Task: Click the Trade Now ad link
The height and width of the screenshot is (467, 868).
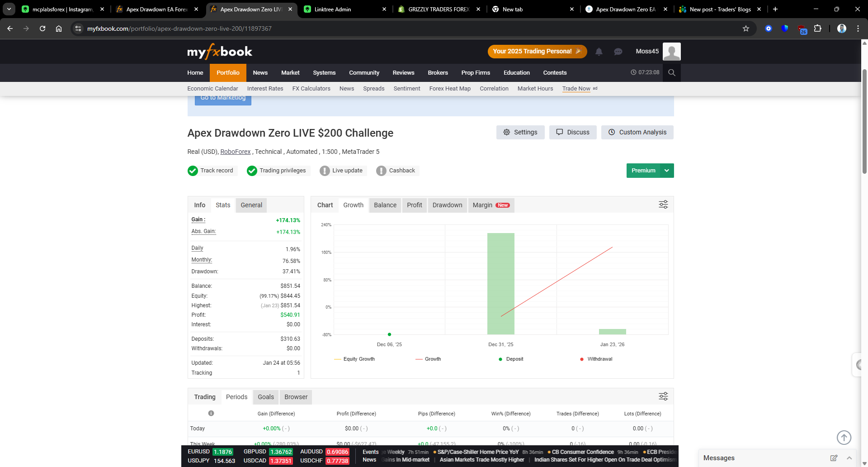Action: [576, 89]
